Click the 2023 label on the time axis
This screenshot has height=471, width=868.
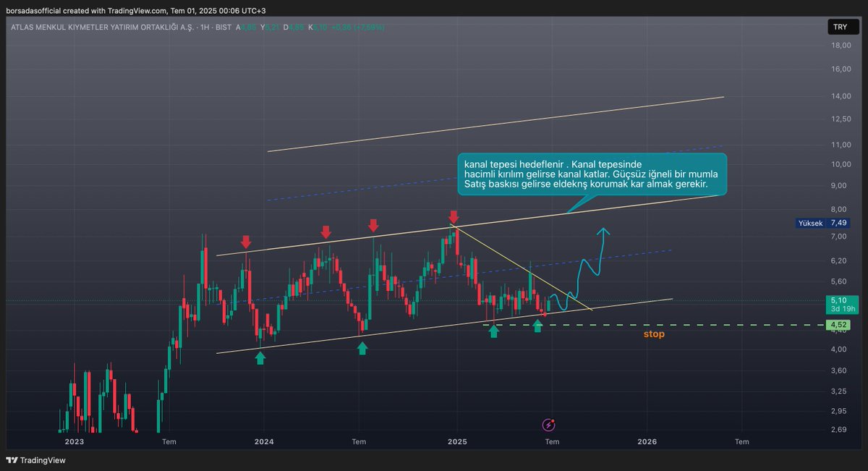(75, 441)
